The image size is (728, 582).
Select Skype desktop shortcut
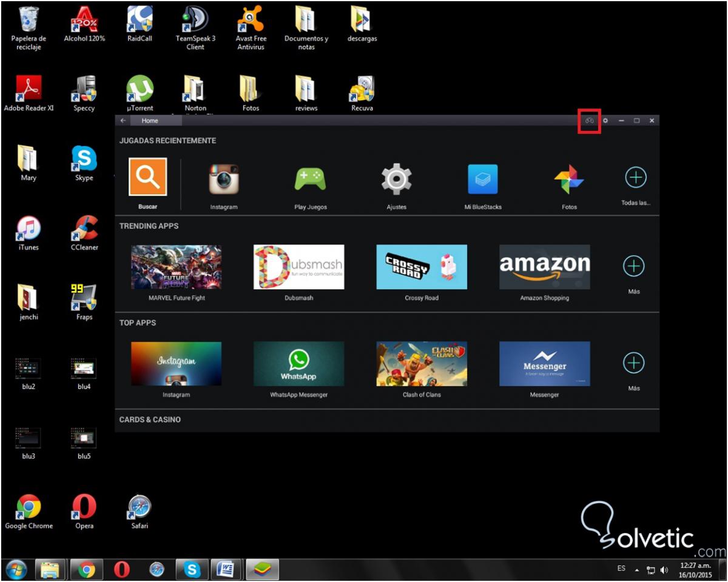84,164
